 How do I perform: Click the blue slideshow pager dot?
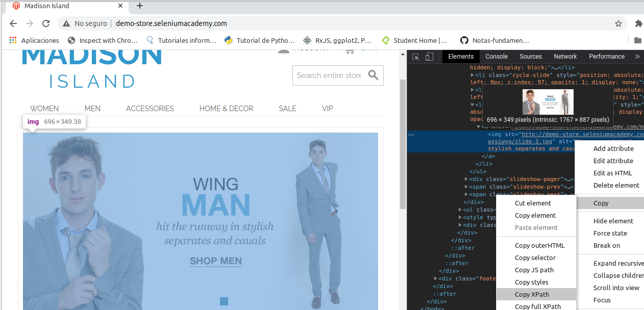point(224,301)
